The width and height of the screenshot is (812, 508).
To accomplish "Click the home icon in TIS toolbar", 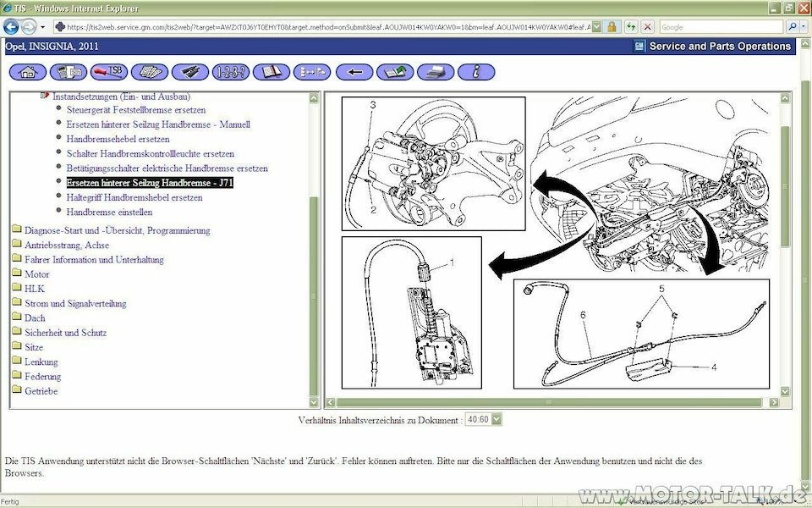I will click(x=27, y=72).
